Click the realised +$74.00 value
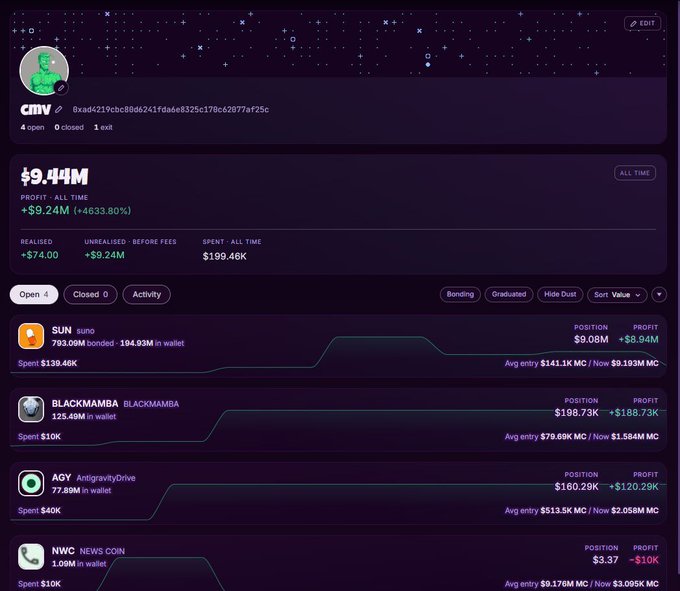Image resolution: width=680 pixels, height=591 pixels. tap(39, 255)
